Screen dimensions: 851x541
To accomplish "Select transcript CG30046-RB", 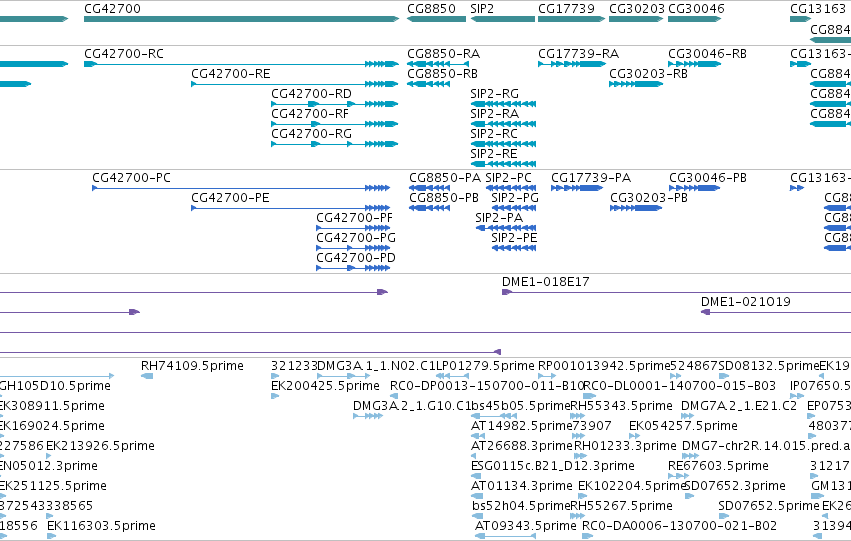I will (x=695, y=64).
